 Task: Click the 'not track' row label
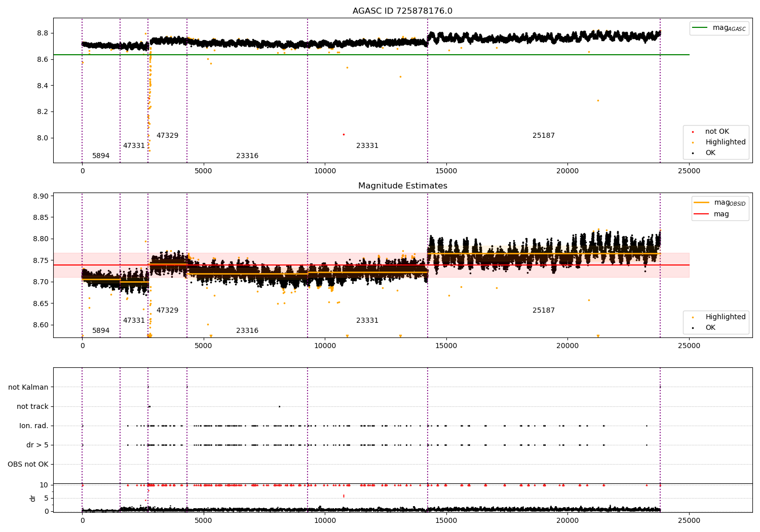[x=32, y=407]
